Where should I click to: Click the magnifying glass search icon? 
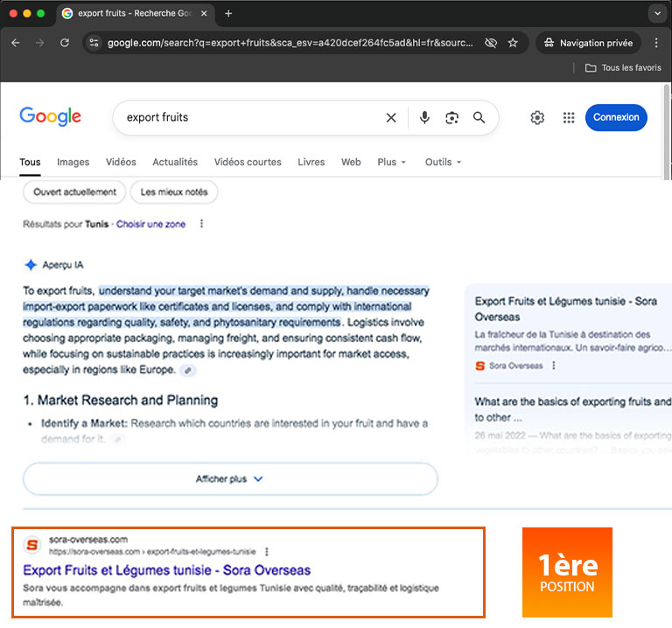479,118
